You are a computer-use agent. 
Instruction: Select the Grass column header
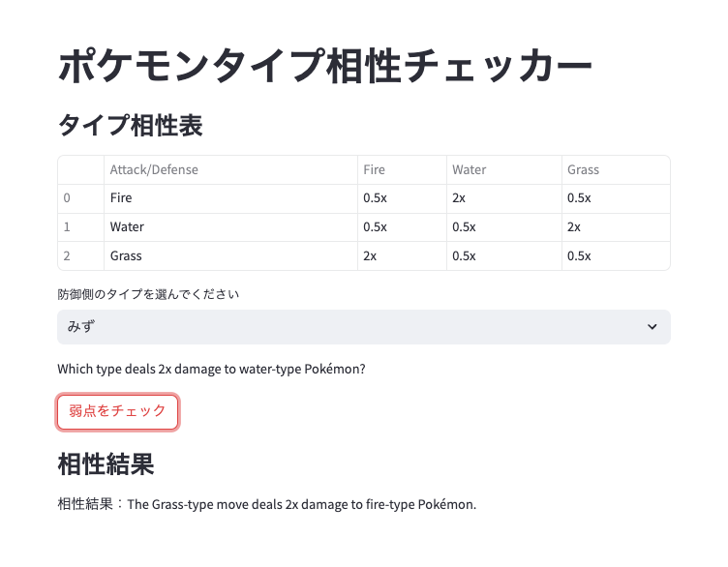coord(616,170)
